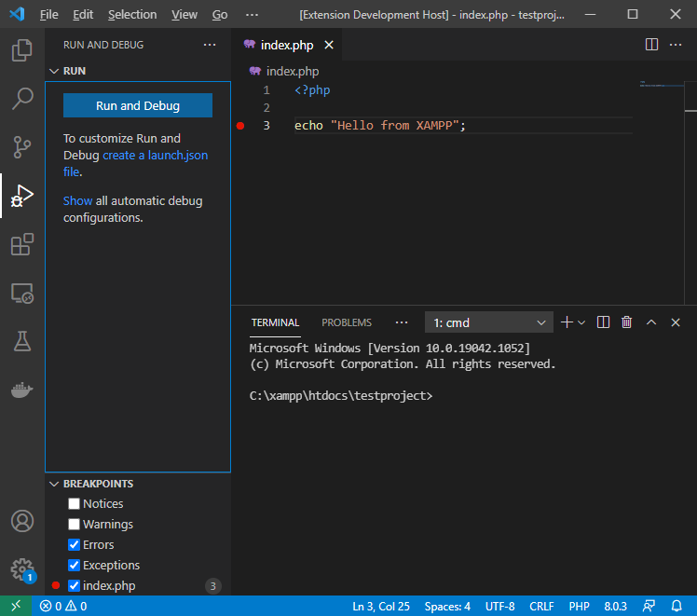Kill the terminal with trash icon

(627, 322)
